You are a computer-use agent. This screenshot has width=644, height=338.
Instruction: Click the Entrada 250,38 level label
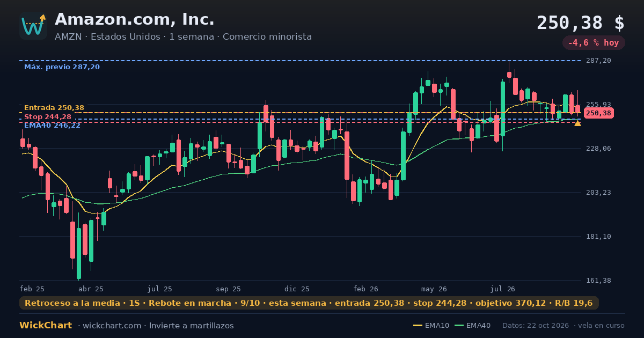pyautogui.click(x=54, y=108)
